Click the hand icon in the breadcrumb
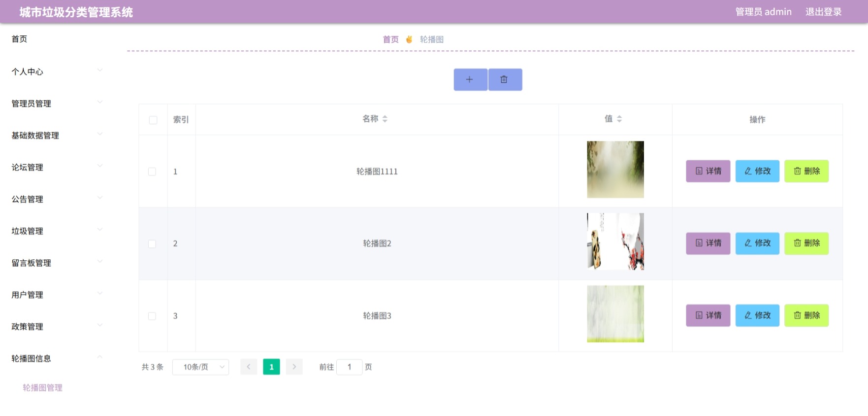This screenshot has width=868, height=416. [409, 39]
